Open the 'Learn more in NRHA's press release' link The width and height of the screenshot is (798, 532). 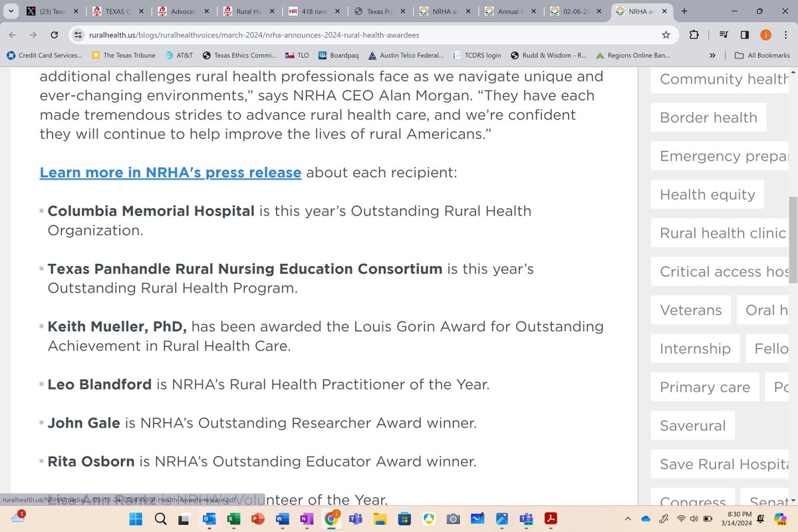coord(170,173)
